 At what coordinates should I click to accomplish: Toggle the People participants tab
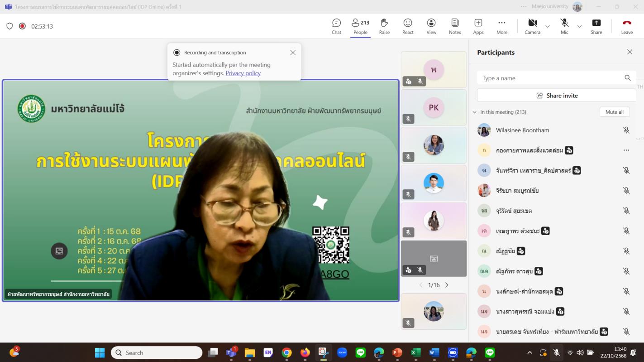360,26
